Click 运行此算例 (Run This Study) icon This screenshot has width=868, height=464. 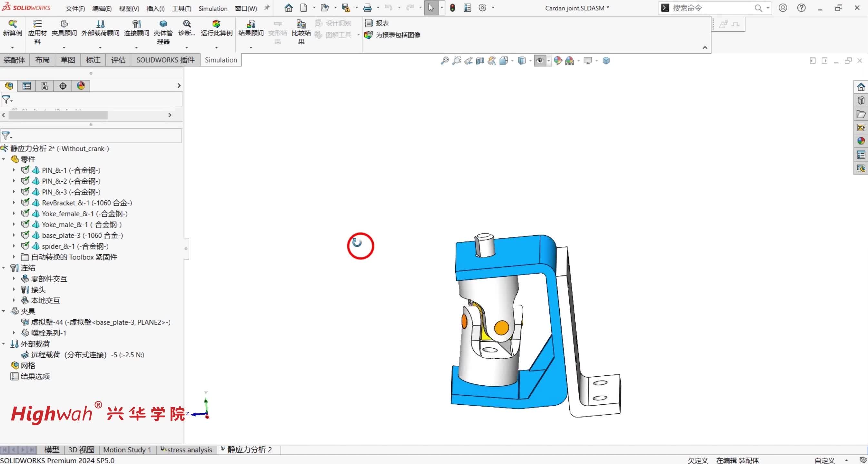tap(216, 24)
